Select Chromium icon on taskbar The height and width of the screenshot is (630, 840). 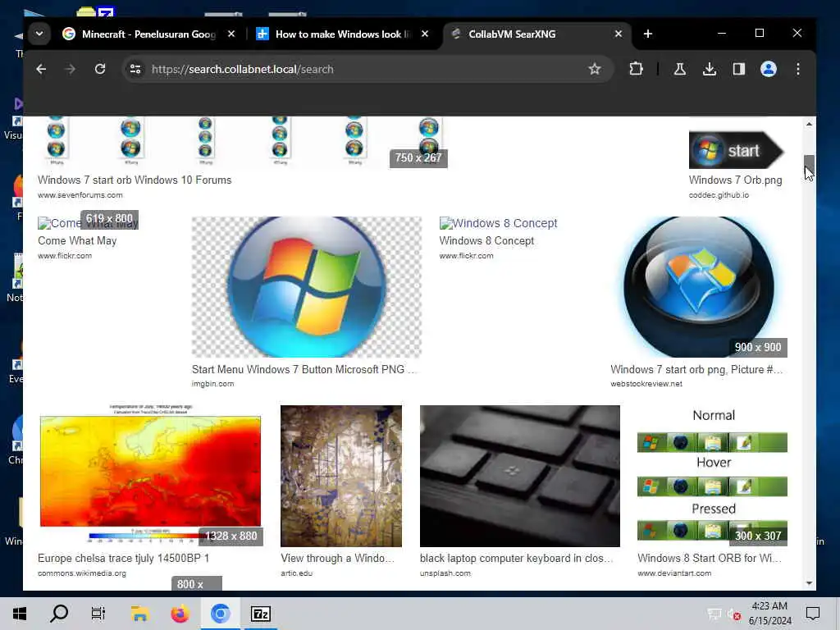point(220,614)
